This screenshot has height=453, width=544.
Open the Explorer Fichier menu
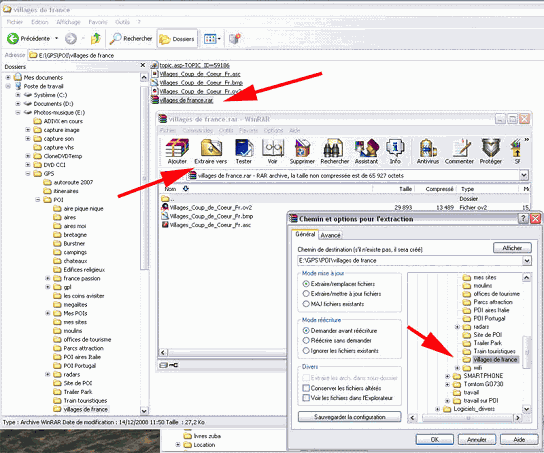(15, 22)
